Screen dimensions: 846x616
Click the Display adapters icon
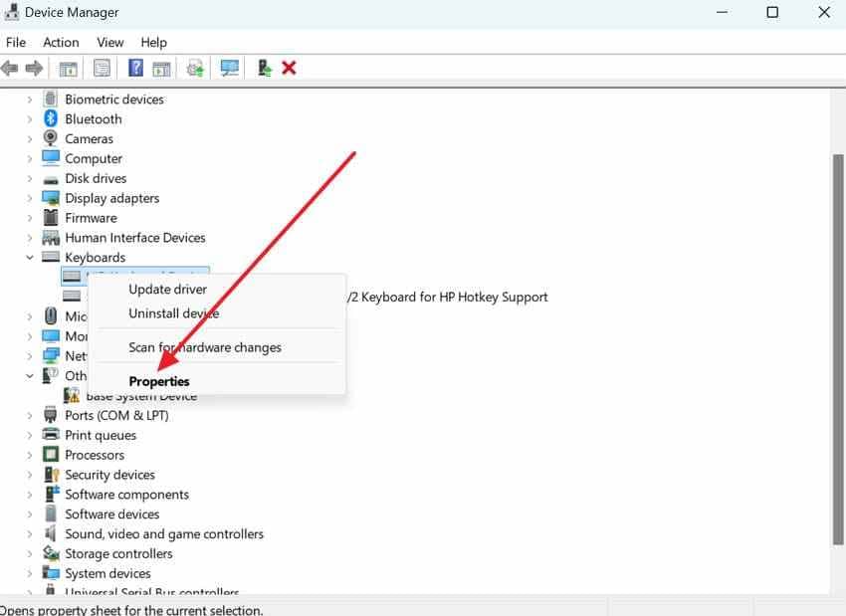point(51,198)
